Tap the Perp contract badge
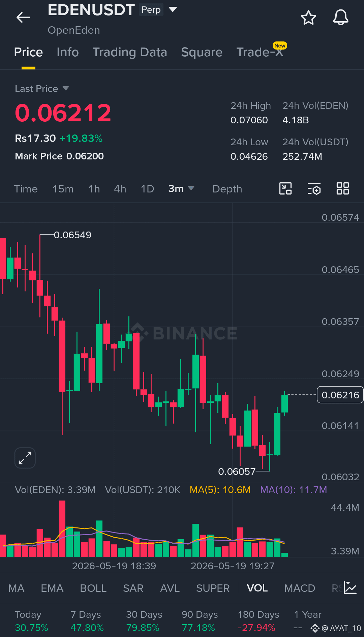 pyautogui.click(x=151, y=10)
